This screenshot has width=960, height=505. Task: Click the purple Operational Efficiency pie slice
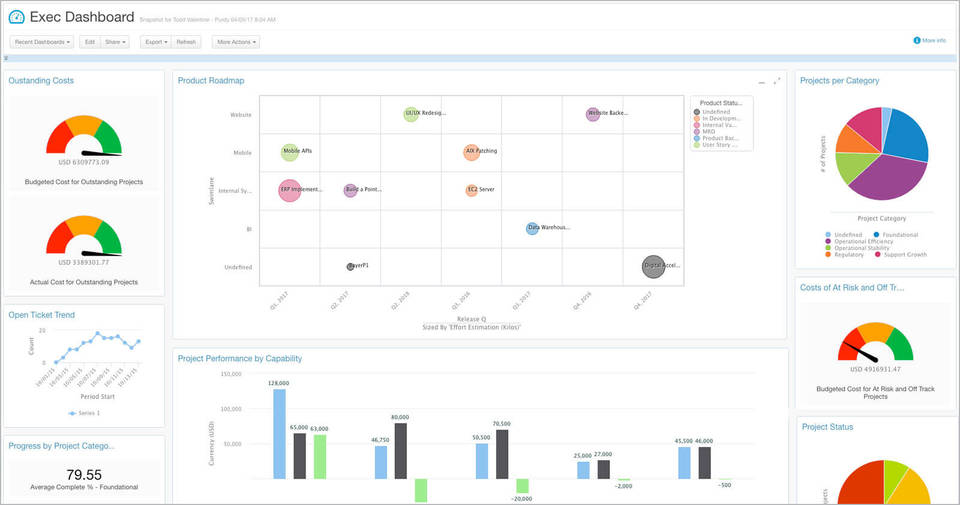pyautogui.click(x=880, y=178)
